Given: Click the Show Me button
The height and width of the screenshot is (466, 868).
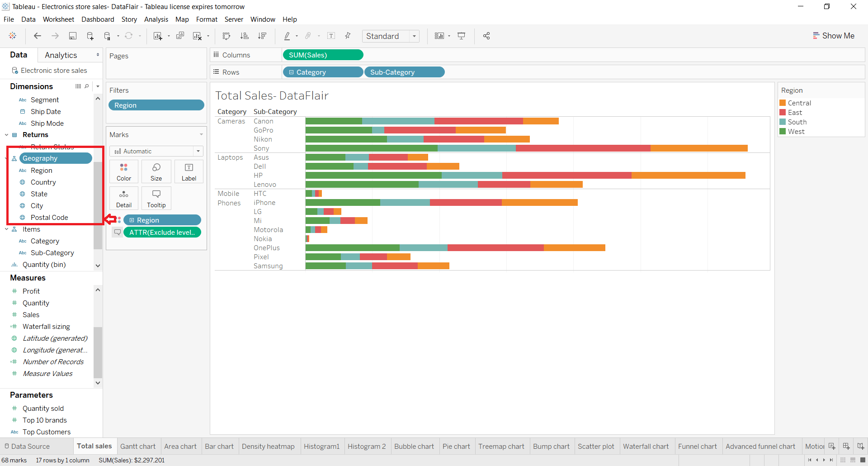Looking at the screenshot, I should pyautogui.click(x=834, y=36).
